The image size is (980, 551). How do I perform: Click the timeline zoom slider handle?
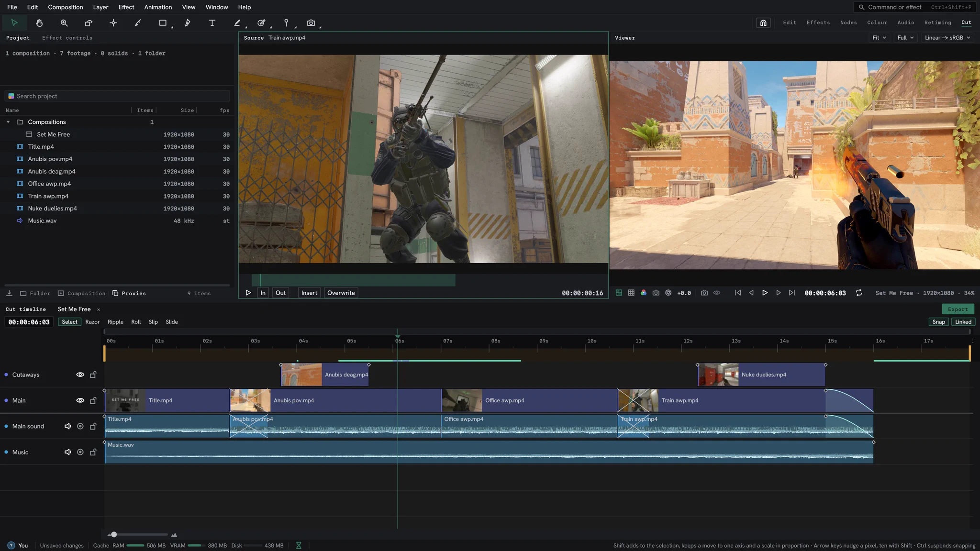[114, 534]
